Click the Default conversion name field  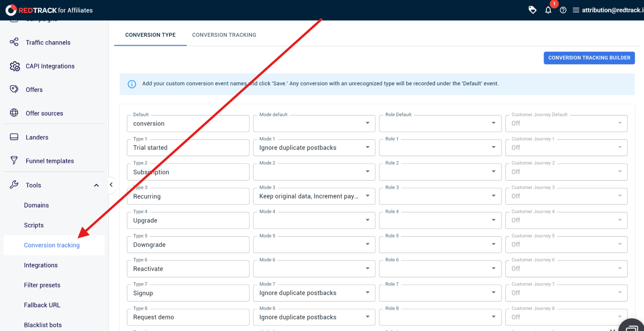tap(188, 124)
